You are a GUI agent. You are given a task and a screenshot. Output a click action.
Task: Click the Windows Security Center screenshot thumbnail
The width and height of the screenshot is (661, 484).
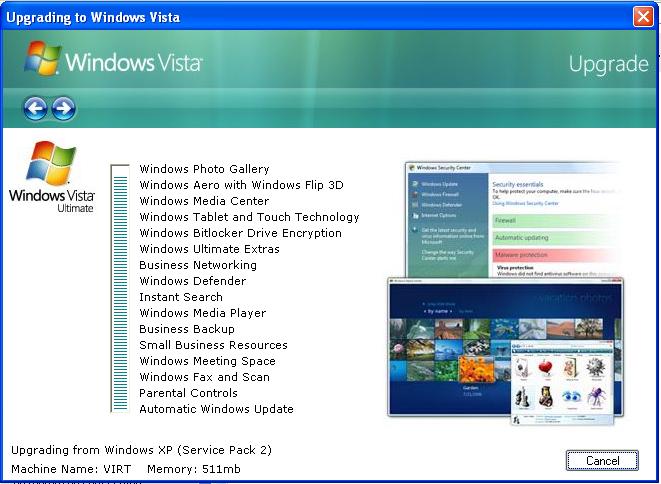click(512, 220)
